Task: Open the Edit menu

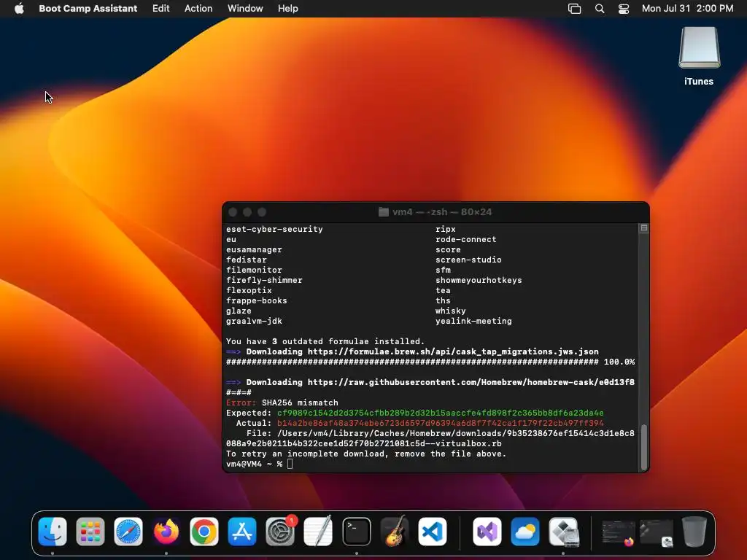Action: [x=160, y=9]
